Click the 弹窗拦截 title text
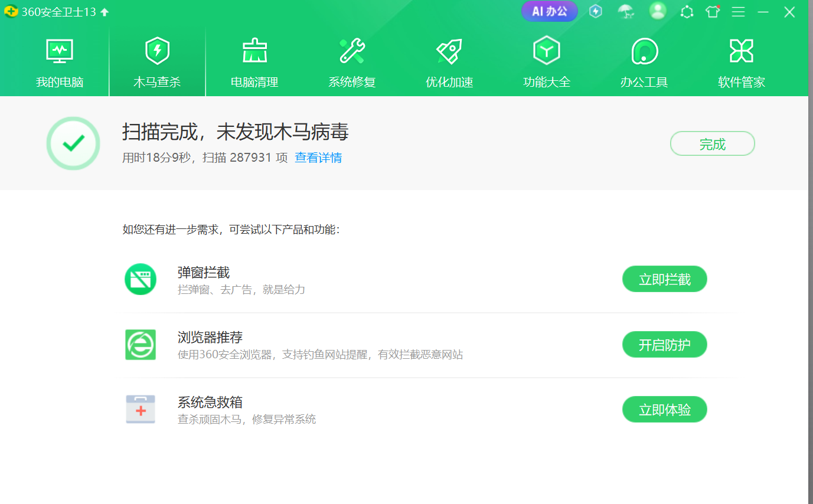This screenshot has width=813, height=504. pos(204,273)
